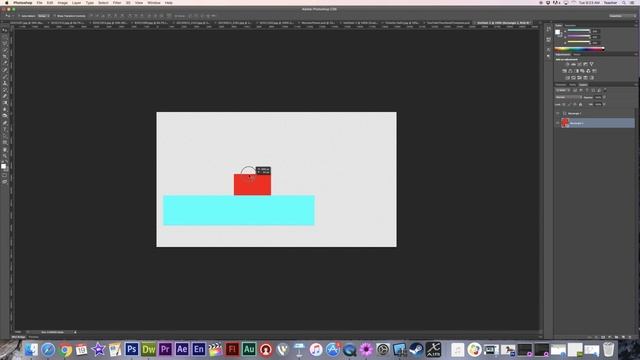Open the Auto-Select Group dropdown
This screenshot has height=360, width=640.
(x=44, y=16)
